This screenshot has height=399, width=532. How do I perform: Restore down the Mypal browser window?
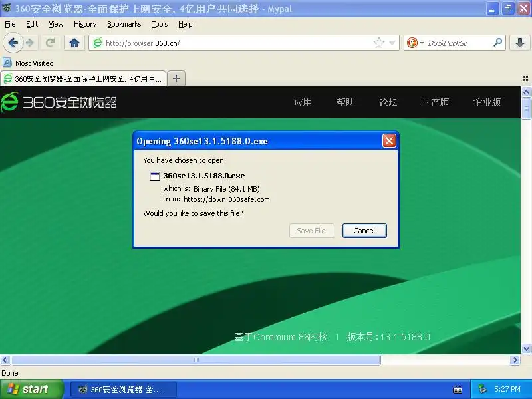[508, 9]
